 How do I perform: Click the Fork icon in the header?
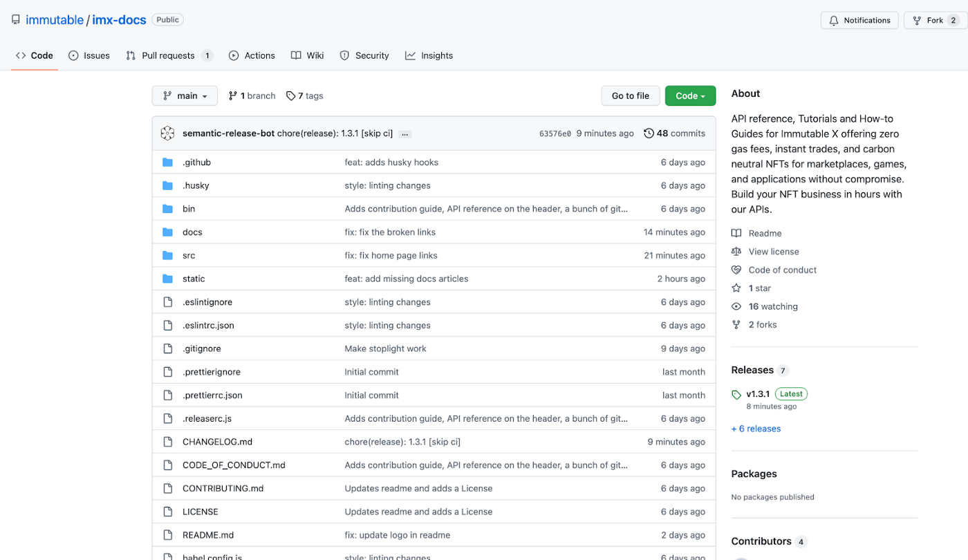(918, 20)
